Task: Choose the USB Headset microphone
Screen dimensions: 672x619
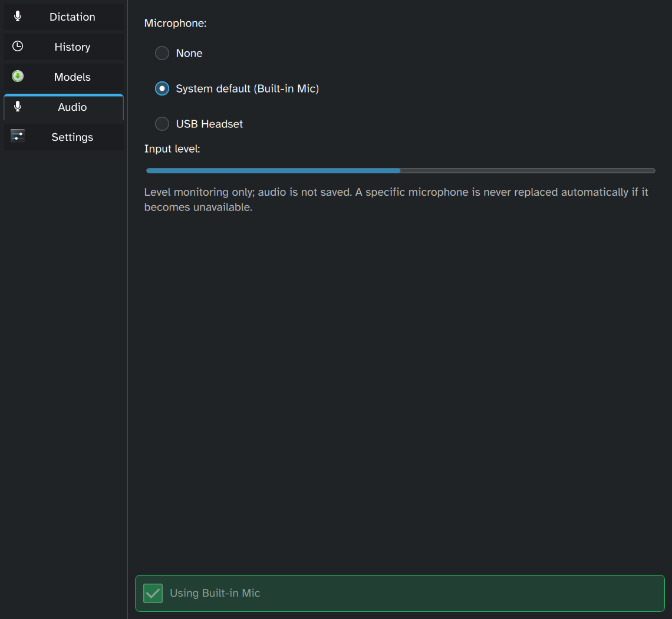Action: point(199,124)
